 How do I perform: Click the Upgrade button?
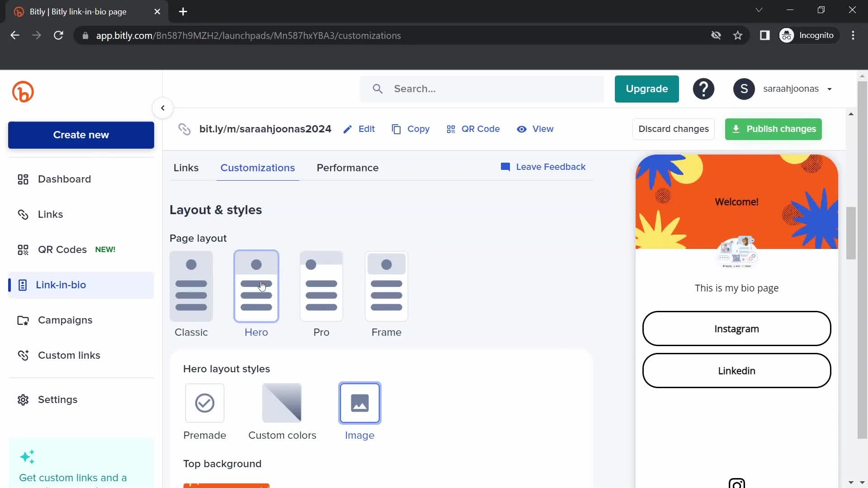click(646, 89)
